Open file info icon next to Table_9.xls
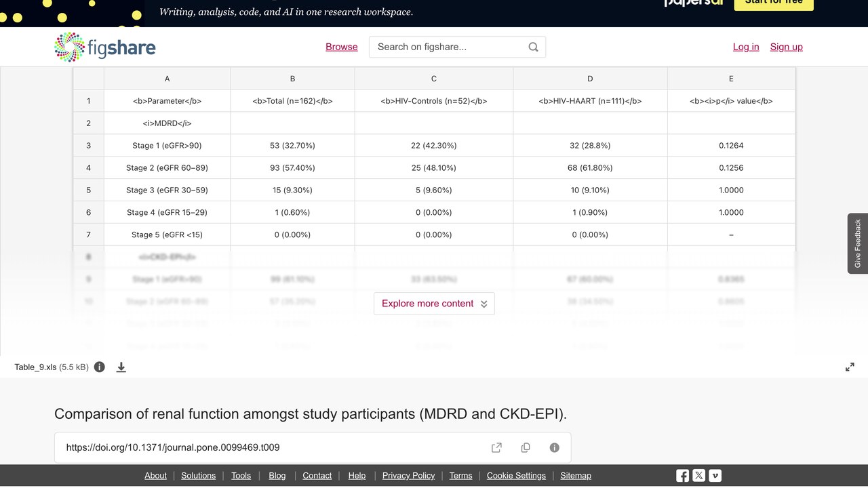The image size is (868, 488). coord(100,367)
